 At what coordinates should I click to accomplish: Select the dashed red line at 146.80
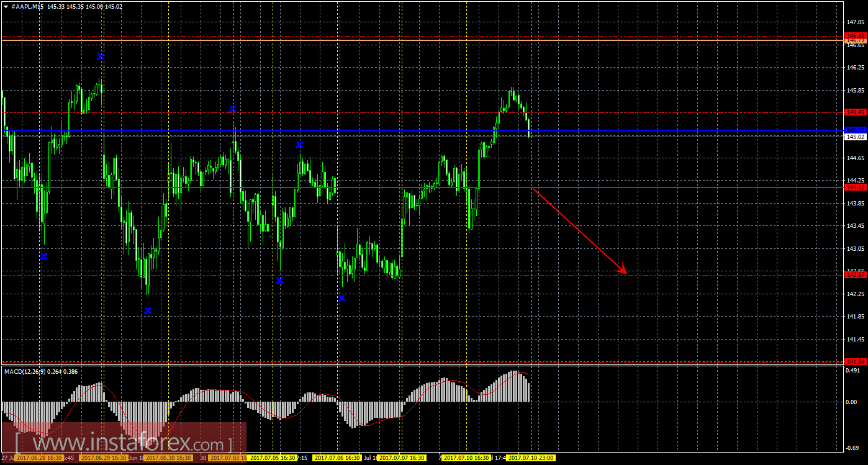pos(422,36)
